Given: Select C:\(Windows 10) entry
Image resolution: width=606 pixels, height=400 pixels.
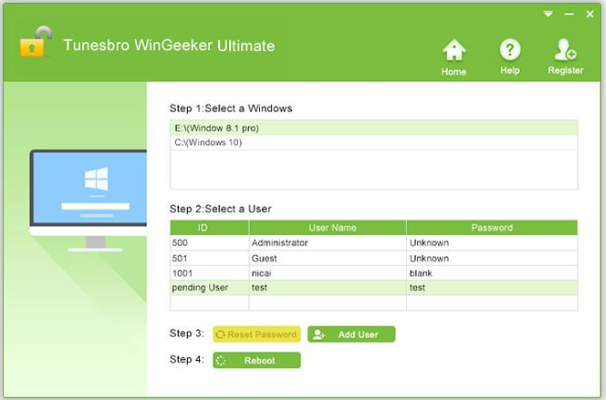Looking at the screenshot, I should (374, 143).
